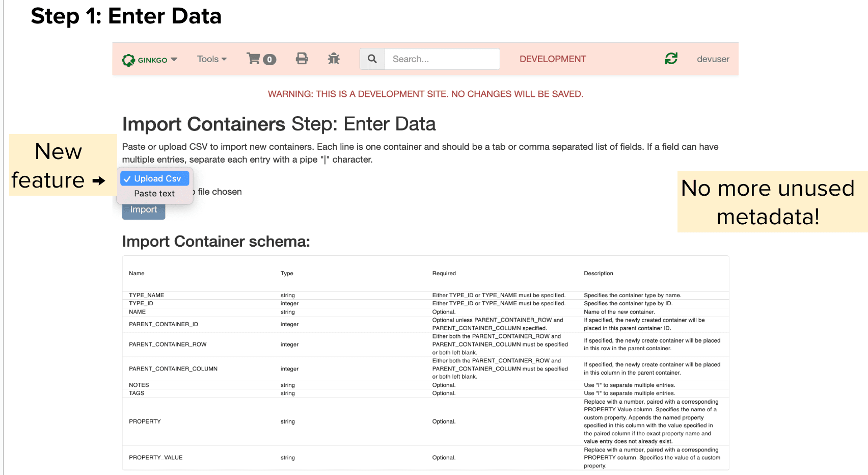Click the cart item count badge
Screen dimensions: 868x475
pyautogui.click(x=269, y=60)
